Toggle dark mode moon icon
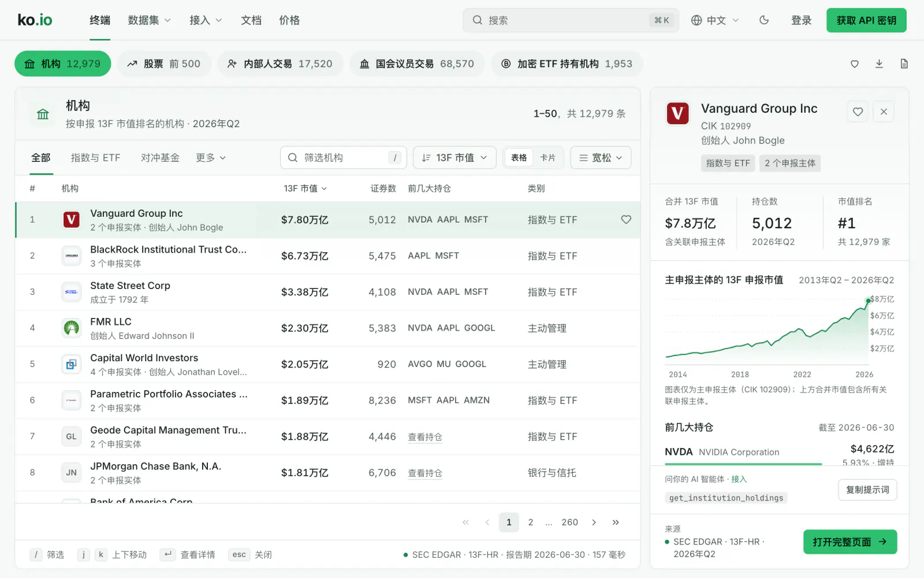Screen dimensions: 924x578 point(764,20)
